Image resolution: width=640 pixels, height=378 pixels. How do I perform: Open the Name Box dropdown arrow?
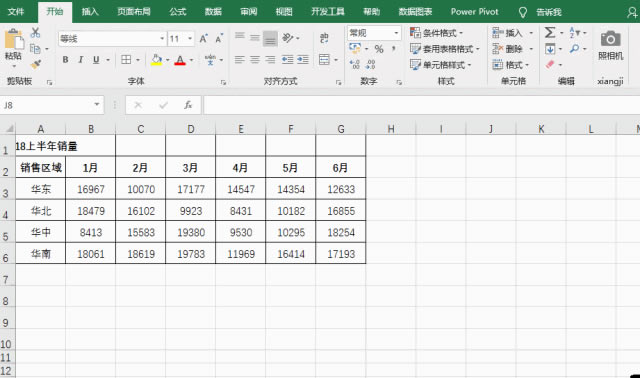click(97, 105)
